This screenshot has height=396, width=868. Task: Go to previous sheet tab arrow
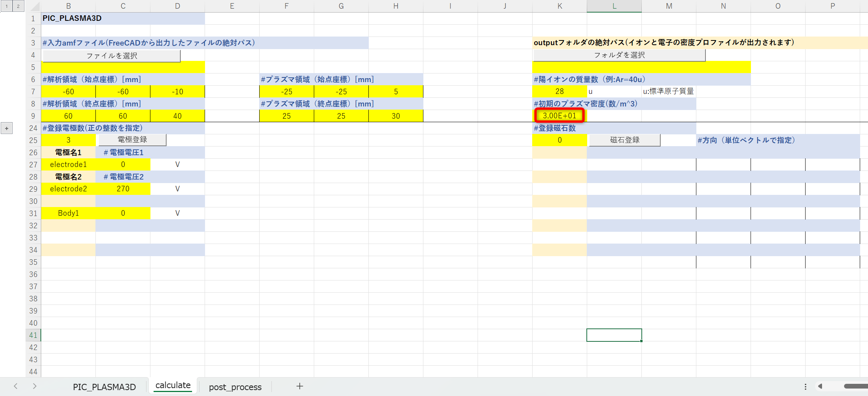(16, 386)
